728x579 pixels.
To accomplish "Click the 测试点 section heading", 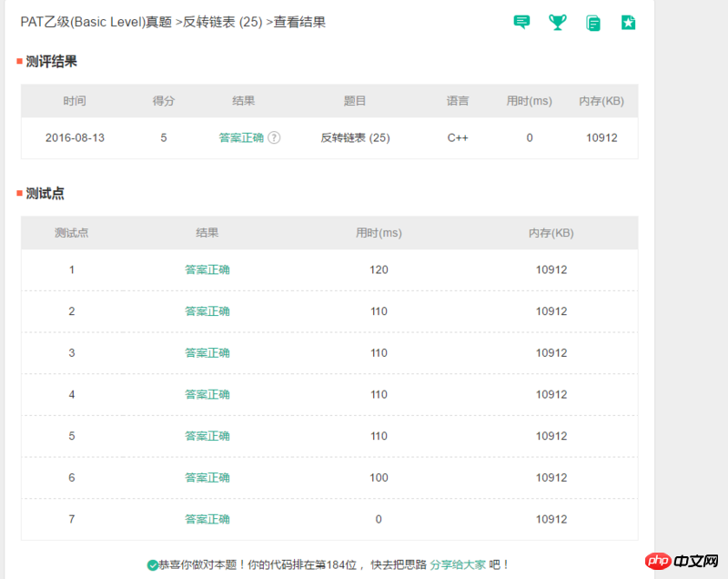I will (x=45, y=193).
